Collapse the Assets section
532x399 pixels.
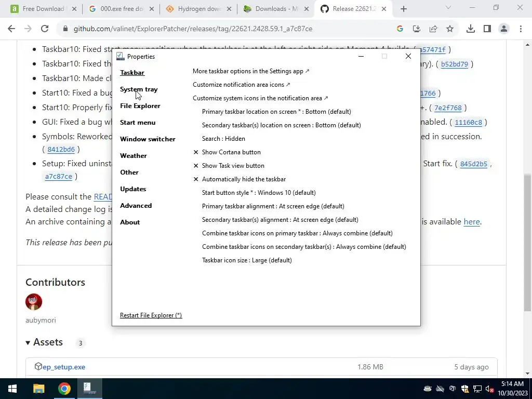(44, 342)
